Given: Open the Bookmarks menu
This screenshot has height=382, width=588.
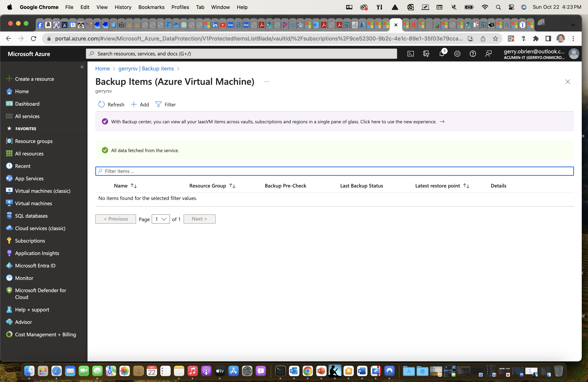Looking at the screenshot, I should tap(151, 7).
